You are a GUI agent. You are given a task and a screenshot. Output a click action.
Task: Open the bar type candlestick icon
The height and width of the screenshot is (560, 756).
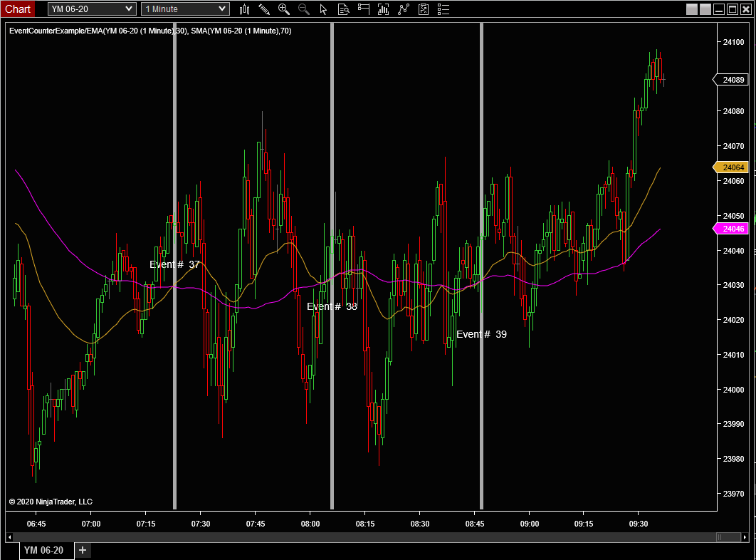[244, 9]
